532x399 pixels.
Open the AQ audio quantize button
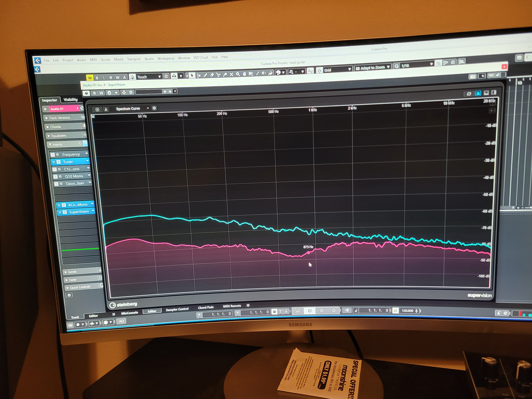pyautogui.click(x=122, y=321)
